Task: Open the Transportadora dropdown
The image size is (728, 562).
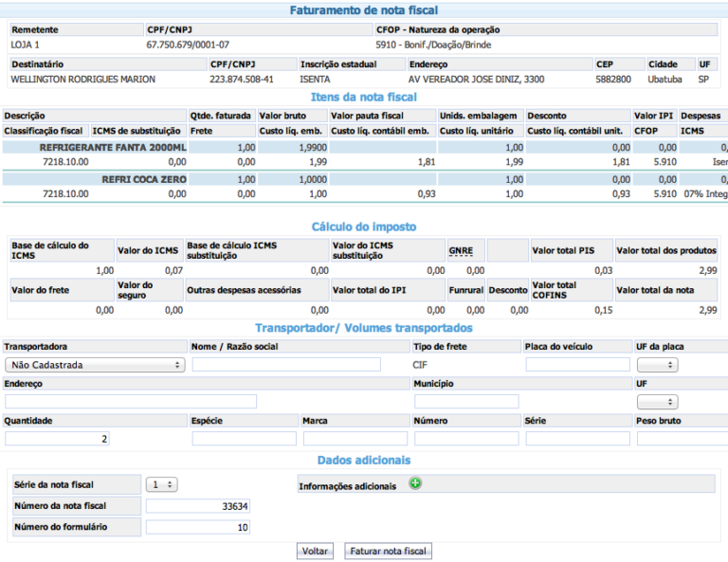Action: point(95,365)
